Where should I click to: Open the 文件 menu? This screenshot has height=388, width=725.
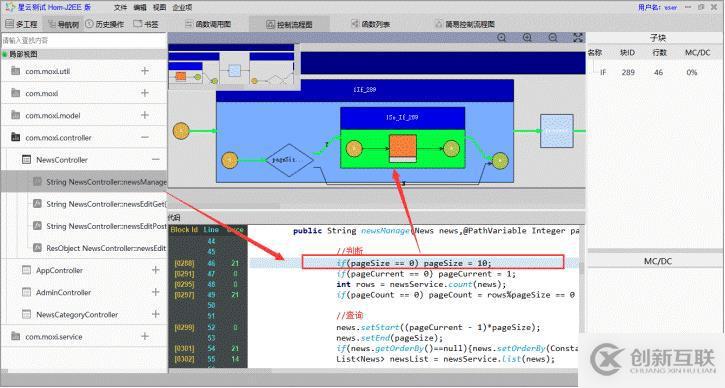pos(120,7)
